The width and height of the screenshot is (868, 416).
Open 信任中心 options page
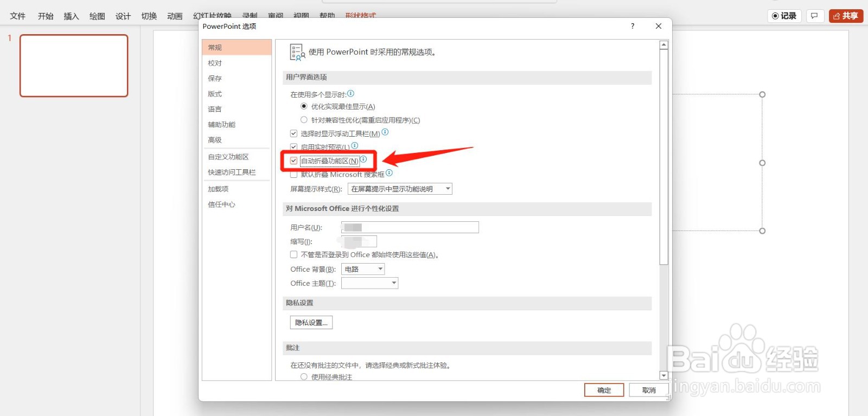coord(237,204)
